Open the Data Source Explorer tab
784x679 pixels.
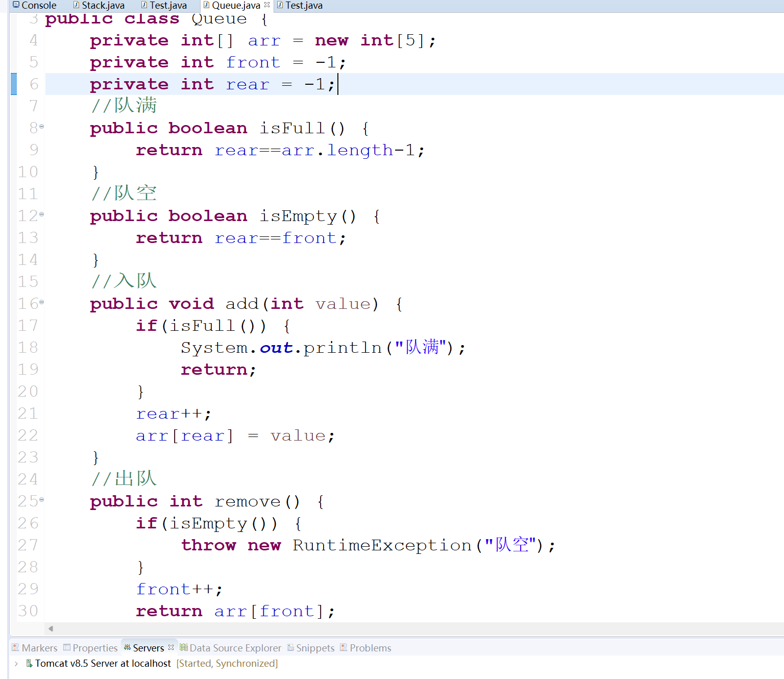230,648
